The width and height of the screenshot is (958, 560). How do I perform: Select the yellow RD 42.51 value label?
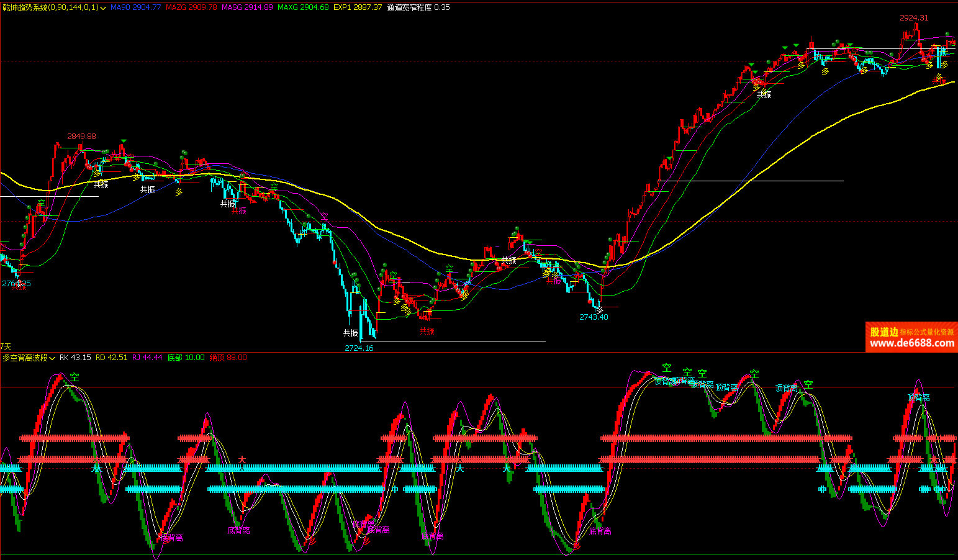[x=112, y=358]
